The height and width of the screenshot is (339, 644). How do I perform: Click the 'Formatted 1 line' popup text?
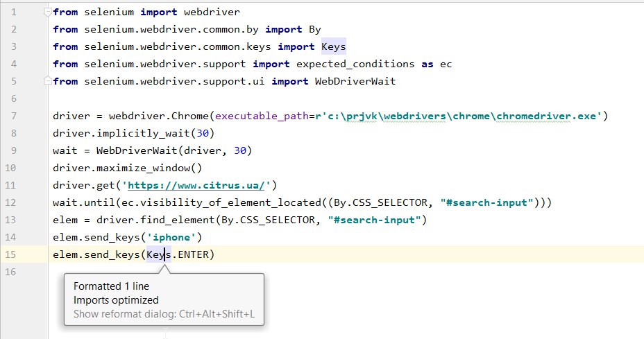(x=111, y=286)
